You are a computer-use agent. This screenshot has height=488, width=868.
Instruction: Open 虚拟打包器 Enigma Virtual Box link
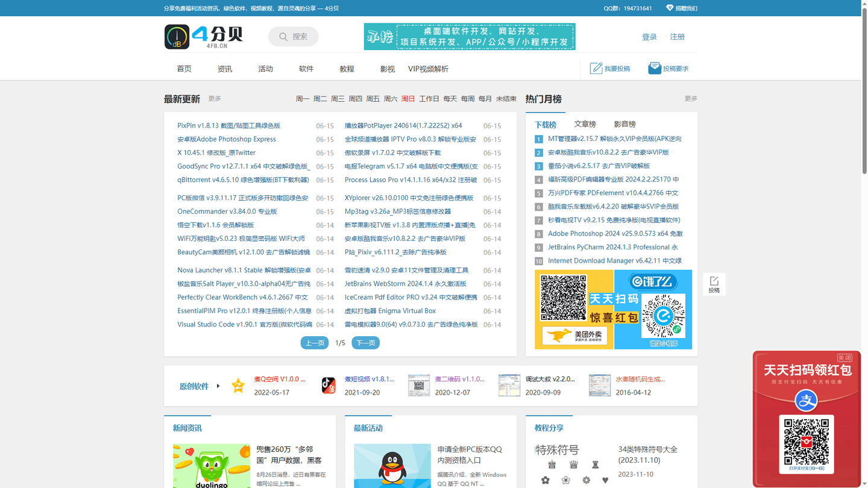(390, 311)
